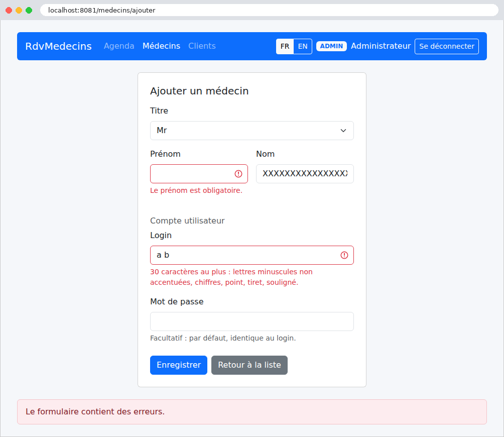Click the 'Compte utilisateur' section label
The width and height of the screenshot is (504, 437).
pos(187,221)
